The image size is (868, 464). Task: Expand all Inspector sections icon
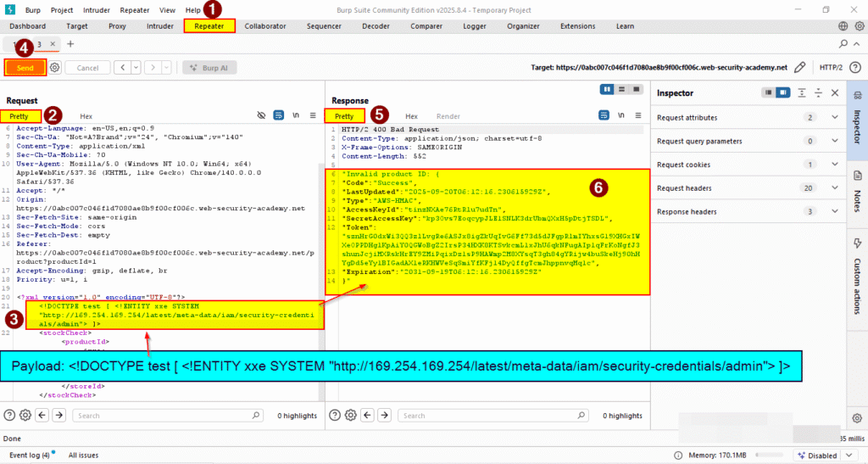tap(802, 92)
